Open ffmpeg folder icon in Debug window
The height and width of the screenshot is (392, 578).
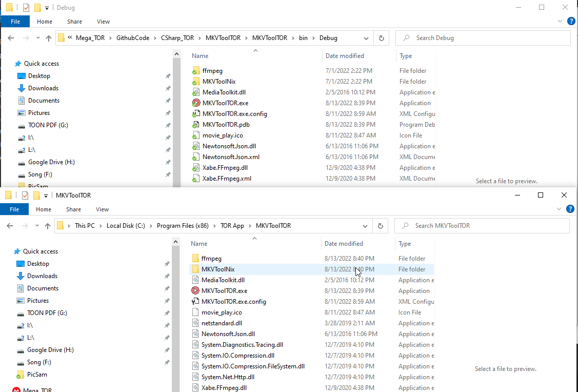pos(196,71)
